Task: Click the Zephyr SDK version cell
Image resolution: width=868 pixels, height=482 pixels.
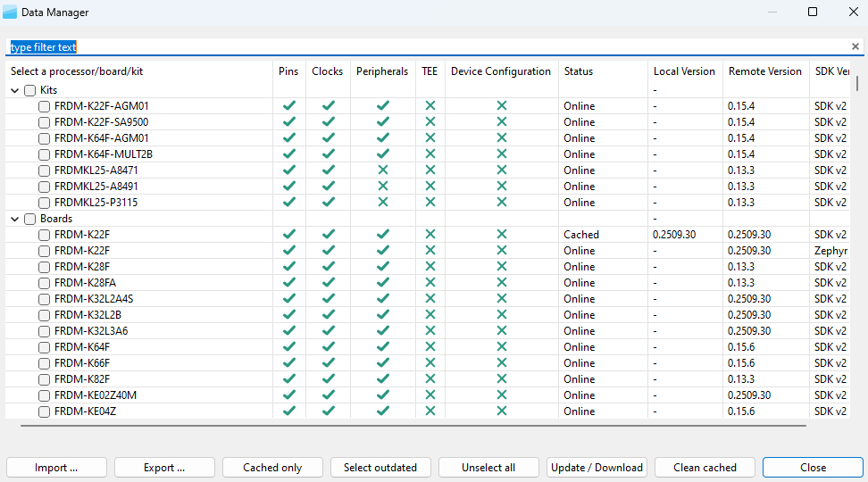Action: click(x=830, y=251)
